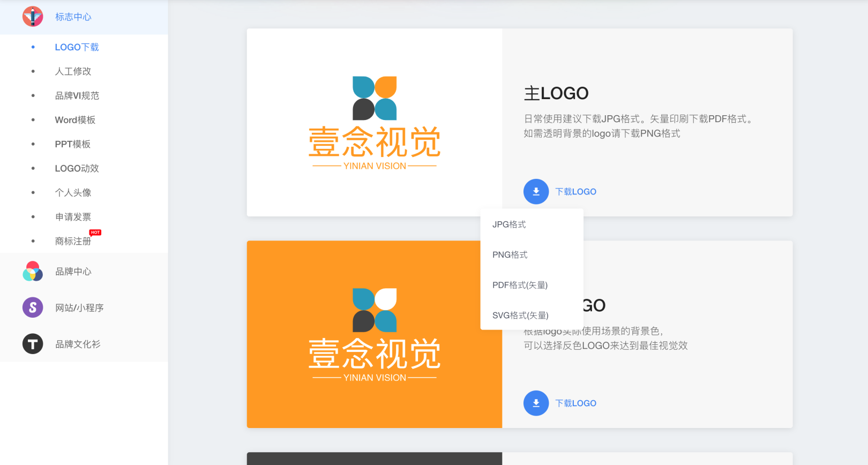Open Word模板 sidebar item
The image size is (868, 465).
tap(75, 120)
